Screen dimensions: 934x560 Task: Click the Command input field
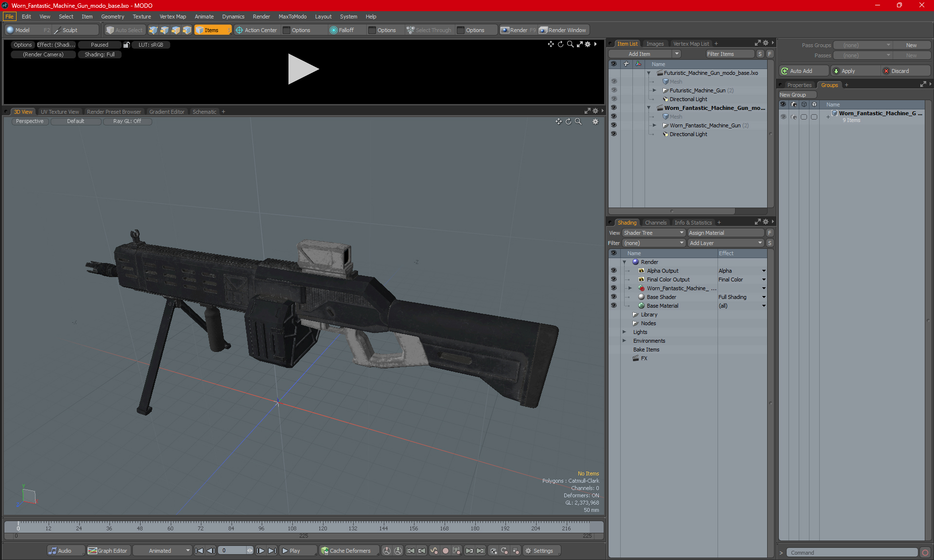tap(852, 553)
